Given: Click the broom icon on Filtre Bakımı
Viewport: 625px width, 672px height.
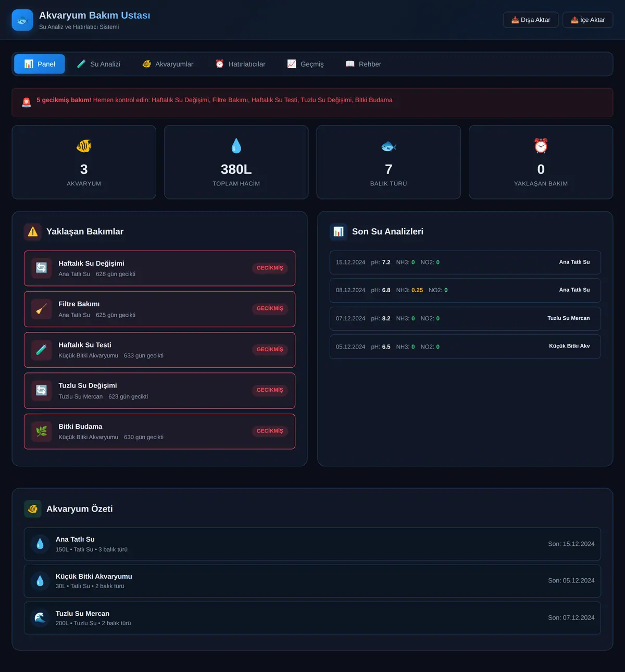Looking at the screenshot, I should click(x=42, y=309).
